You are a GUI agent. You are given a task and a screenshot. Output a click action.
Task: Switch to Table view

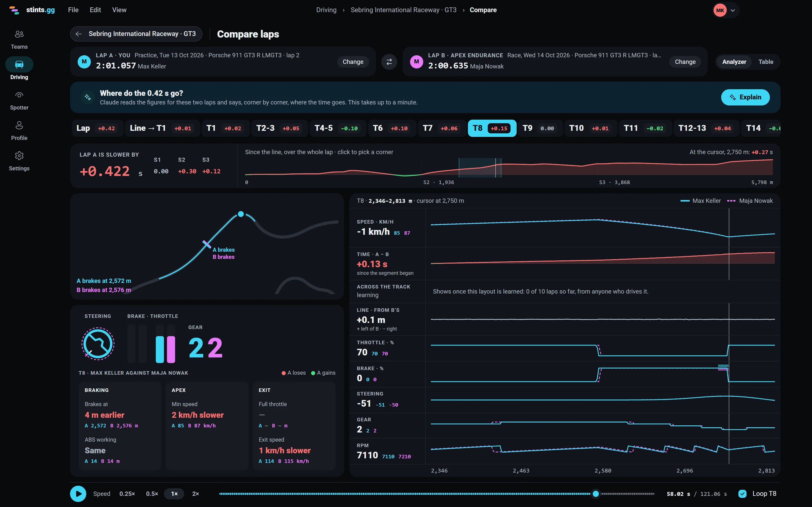click(x=766, y=62)
